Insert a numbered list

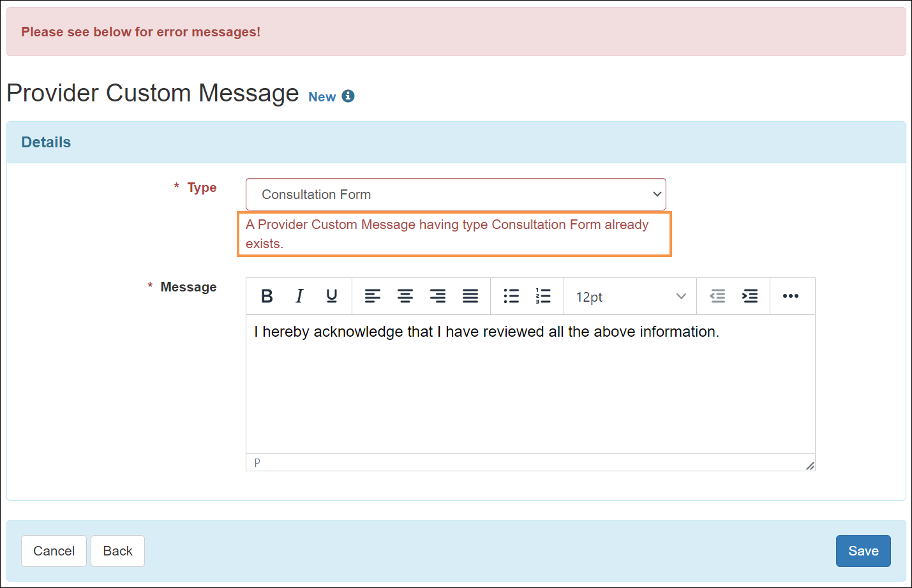tap(543, 296)
